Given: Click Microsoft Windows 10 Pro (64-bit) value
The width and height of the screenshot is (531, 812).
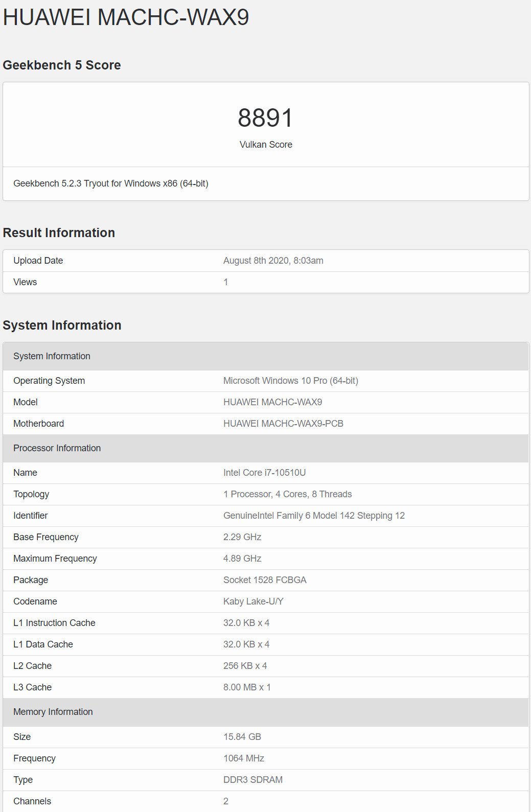Looking at the screenshot, I should pyautogui.click(x=291, y=381).
